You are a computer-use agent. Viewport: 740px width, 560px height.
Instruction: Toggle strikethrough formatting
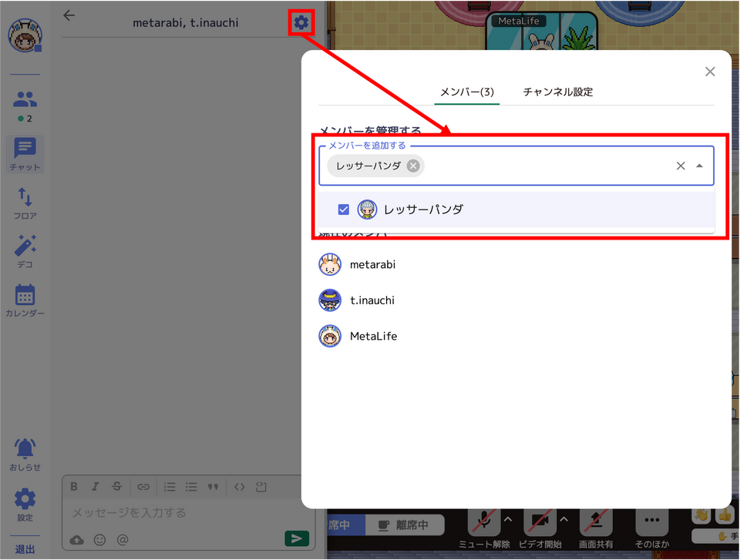pyautogui.click(x=117, y=486)
